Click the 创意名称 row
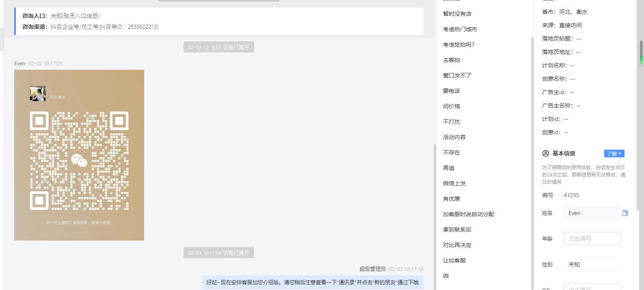The width and height of the screenshot is (644, 290). click(558, 79)
